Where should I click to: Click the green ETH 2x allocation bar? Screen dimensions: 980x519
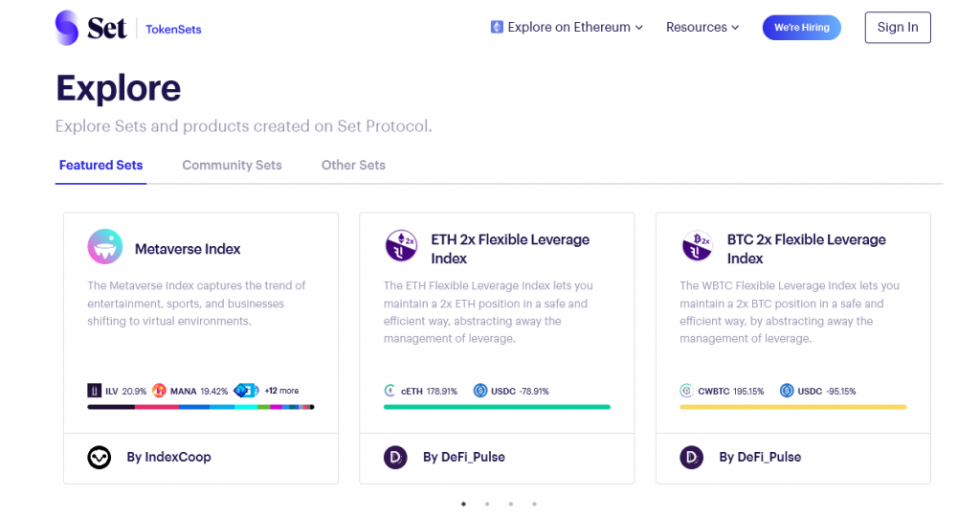(x=497, y=407)
